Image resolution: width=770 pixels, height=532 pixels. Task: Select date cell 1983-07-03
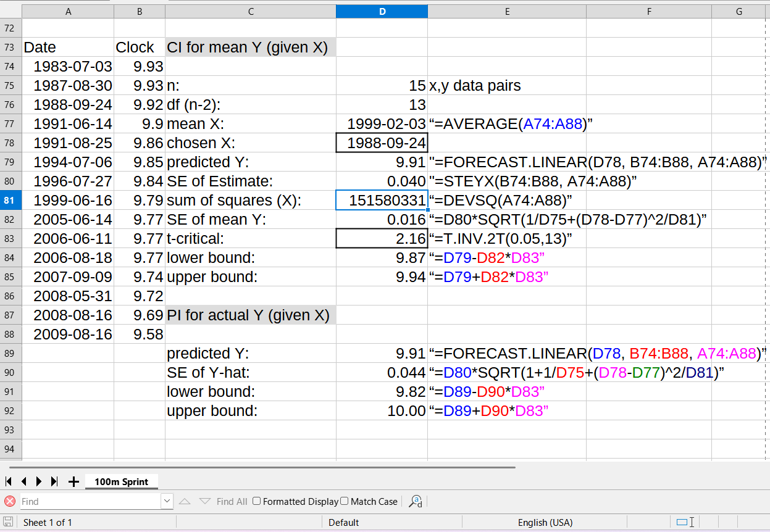pos(68,66)
